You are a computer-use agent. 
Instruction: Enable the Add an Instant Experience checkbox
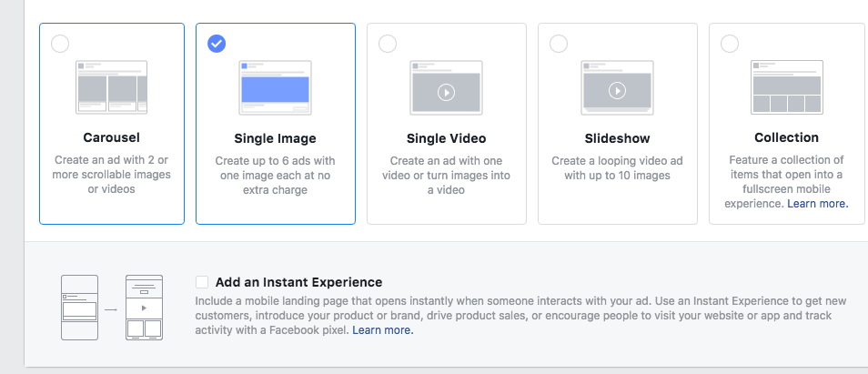pyautogui.click(x=202, y=282)
